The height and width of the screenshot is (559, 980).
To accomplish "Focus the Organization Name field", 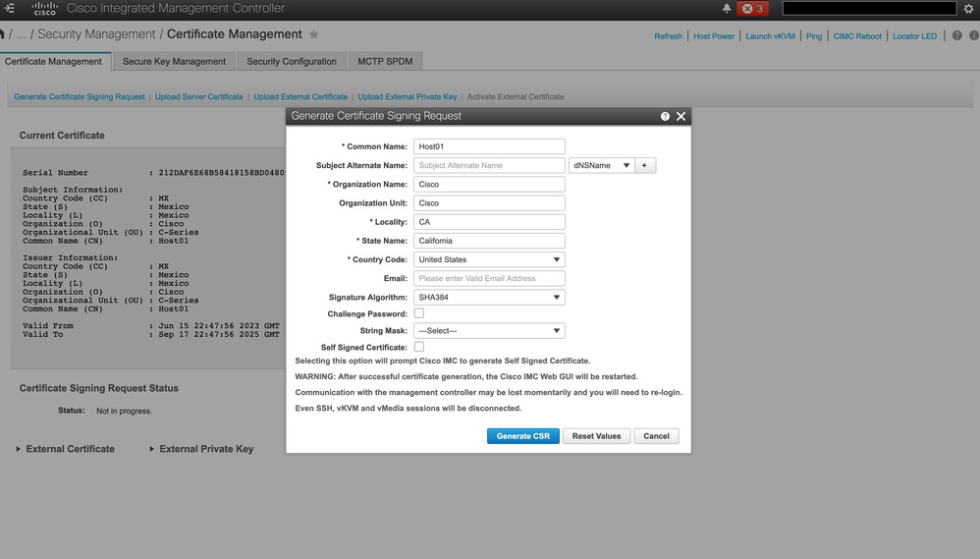I will (489, 184).
